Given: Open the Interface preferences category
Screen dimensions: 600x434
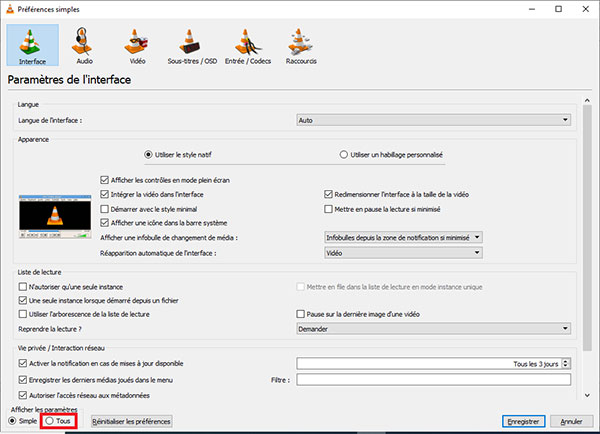Looking at the screenshot, I should 33,45.
